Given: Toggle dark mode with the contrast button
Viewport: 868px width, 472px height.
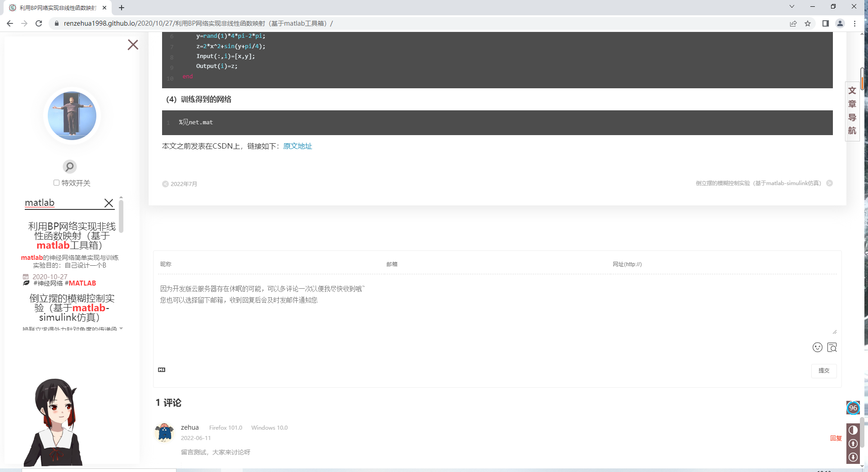Looking at the screenshot, I should coord(853,430).
